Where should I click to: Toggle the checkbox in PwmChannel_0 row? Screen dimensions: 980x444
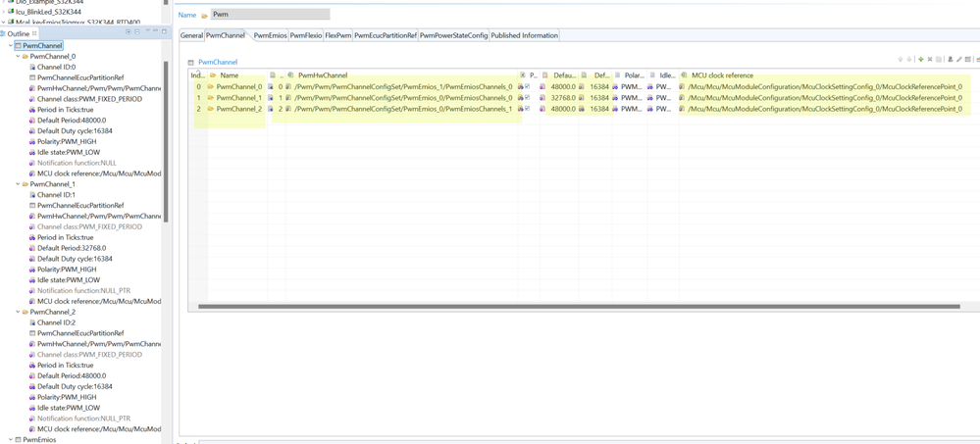tap(528, 87)
